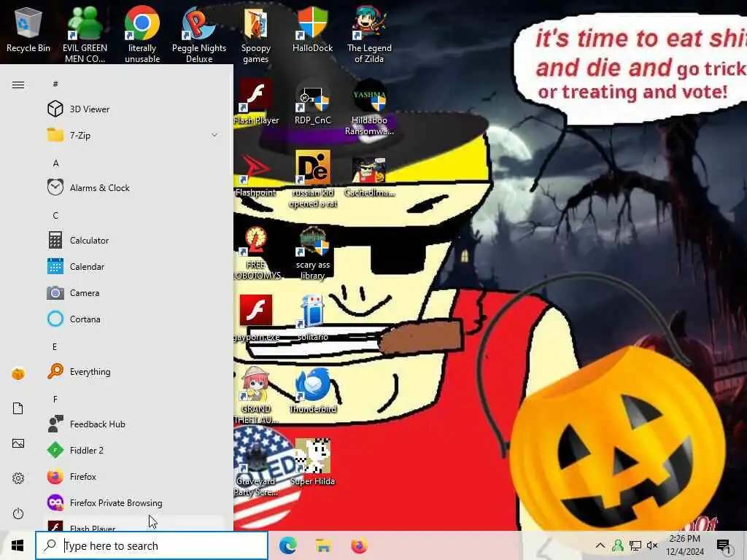Open FREE LOBOTOMYS desktop shortcut

coord(256,252)
